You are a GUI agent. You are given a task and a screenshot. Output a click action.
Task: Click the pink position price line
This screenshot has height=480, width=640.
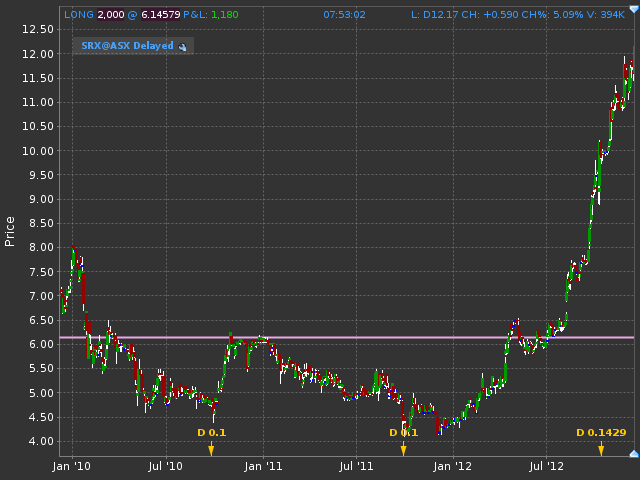click(347, 338)
